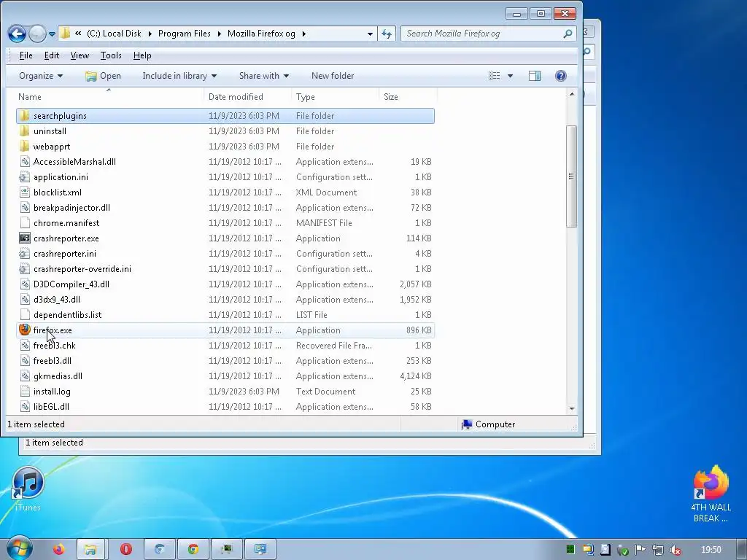747x560 pixels.
Task: Select the webapprt folder icon
Action: pyautogui.click(x=24, y=146)
